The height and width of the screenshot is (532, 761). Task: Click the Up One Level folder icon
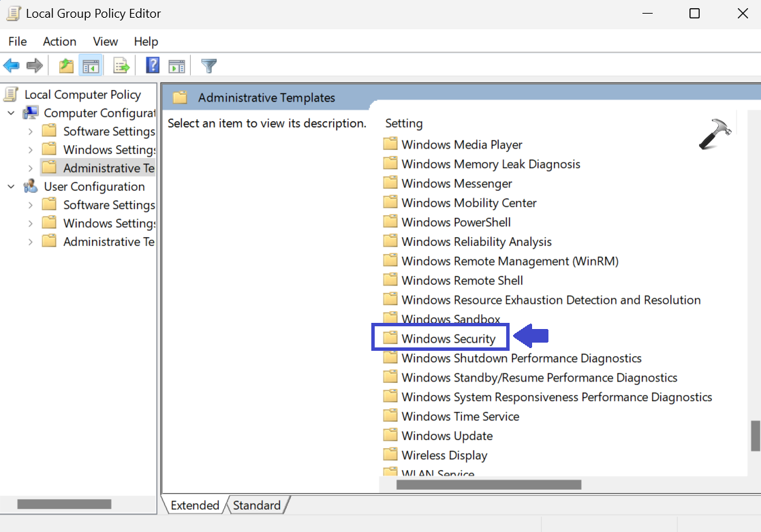(x=66, y=66)
